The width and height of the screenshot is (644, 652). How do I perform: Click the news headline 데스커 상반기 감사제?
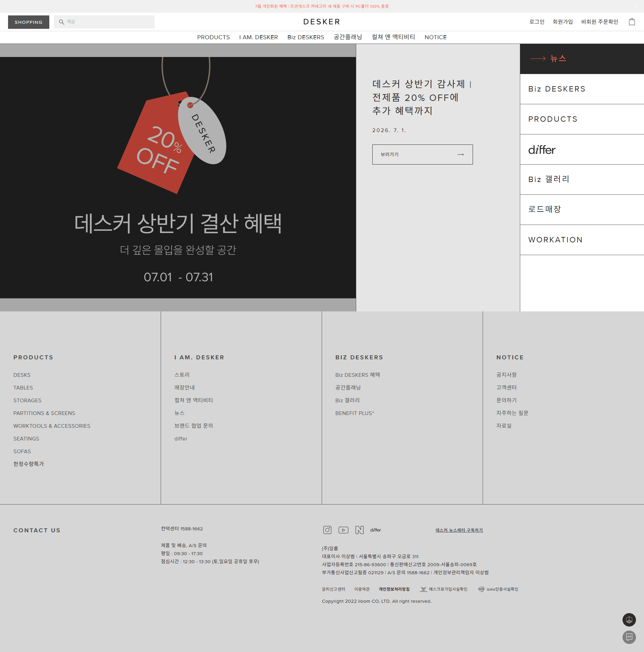(422, 98)
